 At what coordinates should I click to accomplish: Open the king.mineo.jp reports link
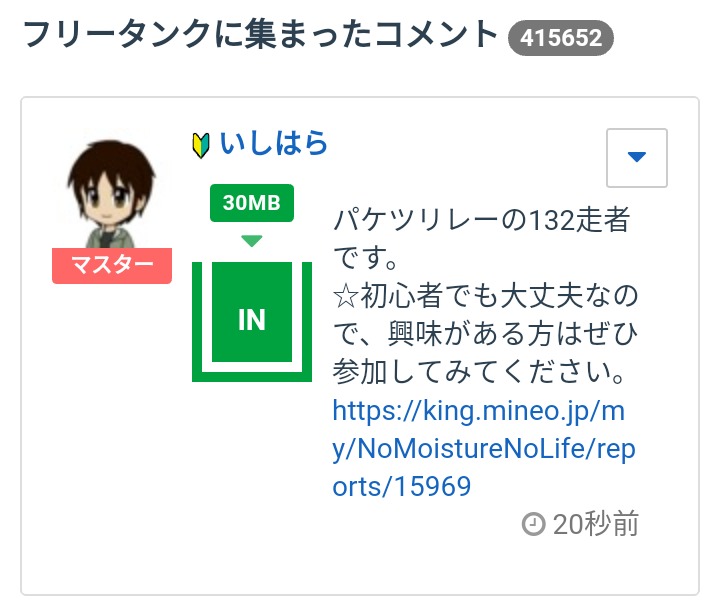click(484, 448)
